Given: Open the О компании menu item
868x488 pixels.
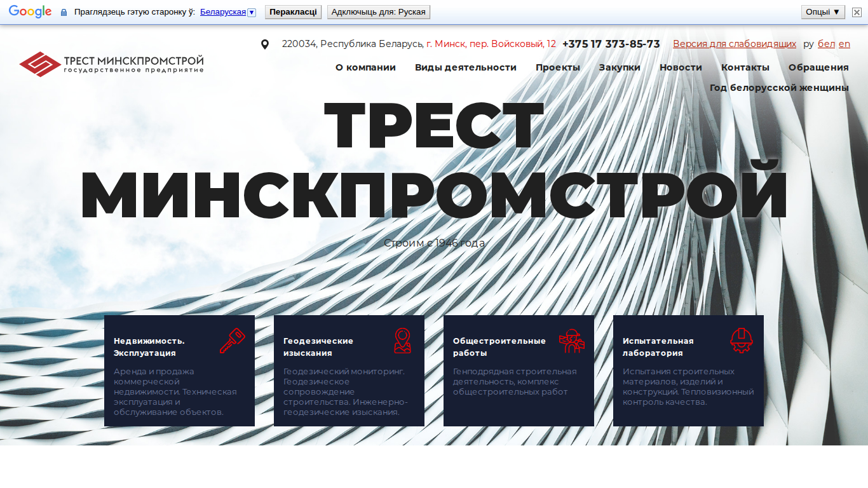Looking at the screenshot, I should 365,67.
